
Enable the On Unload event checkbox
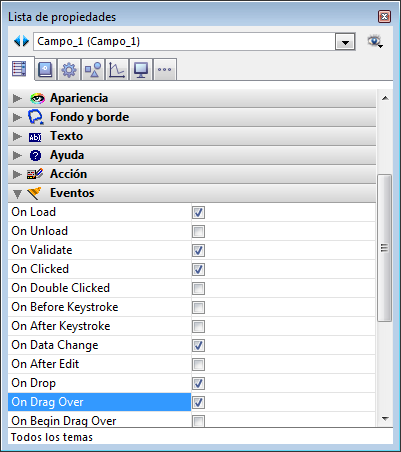point(198,231)
